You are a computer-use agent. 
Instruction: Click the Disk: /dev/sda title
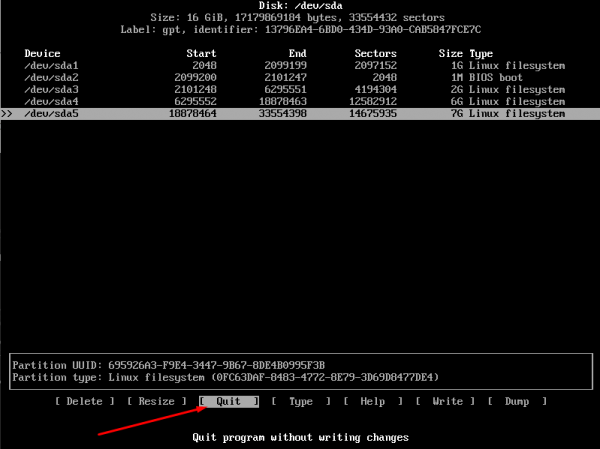(x=300, y=6)
